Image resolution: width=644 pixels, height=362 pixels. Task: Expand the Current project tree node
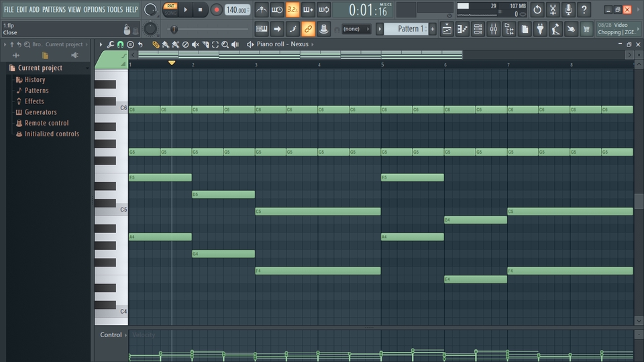click(x=40, y=68)
